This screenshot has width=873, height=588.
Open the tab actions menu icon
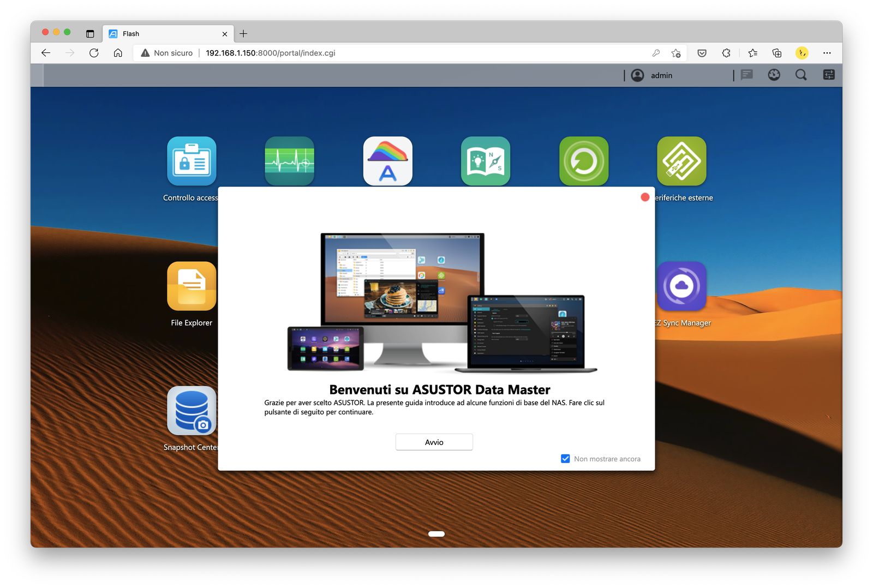[90, 34]
